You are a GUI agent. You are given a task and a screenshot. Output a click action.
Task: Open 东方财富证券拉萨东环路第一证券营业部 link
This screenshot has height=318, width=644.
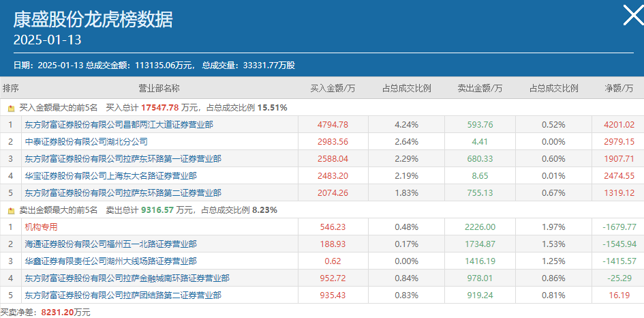click(123, 159)
